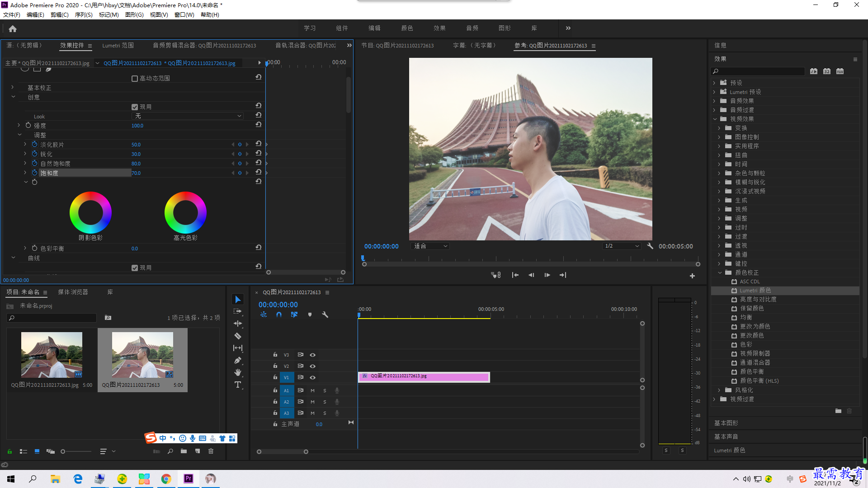Open program monitor settings wrench
This screenshot has height=488, width=868.
pos(650,246)
